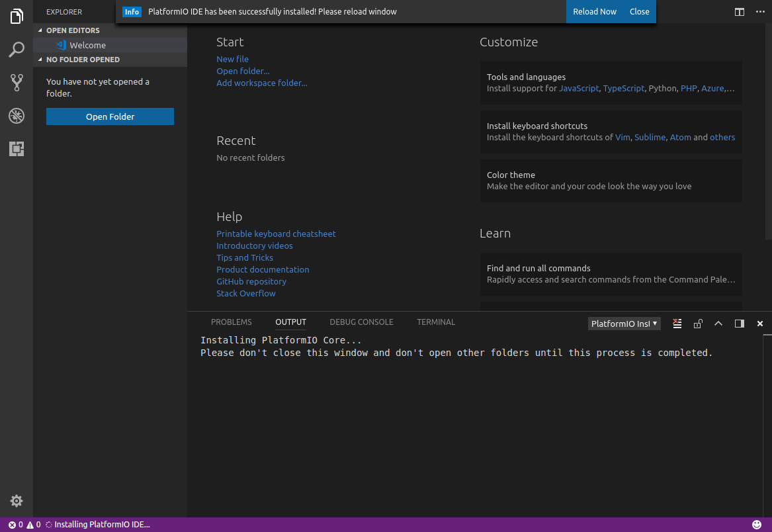772x532 pixels.
Task: Open the PlatformIO Installer output channel dropdown
Action: [624, 324]
